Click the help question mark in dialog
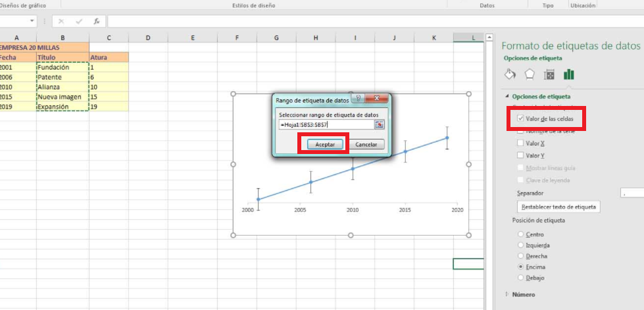Screen dimensions: 644x310 coord(358,99)
